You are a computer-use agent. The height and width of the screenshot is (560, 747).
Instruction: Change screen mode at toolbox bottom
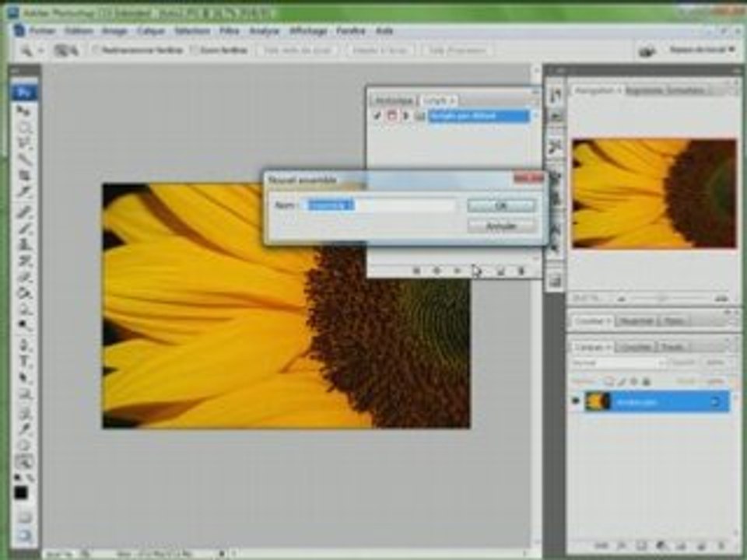pos(23,535)
